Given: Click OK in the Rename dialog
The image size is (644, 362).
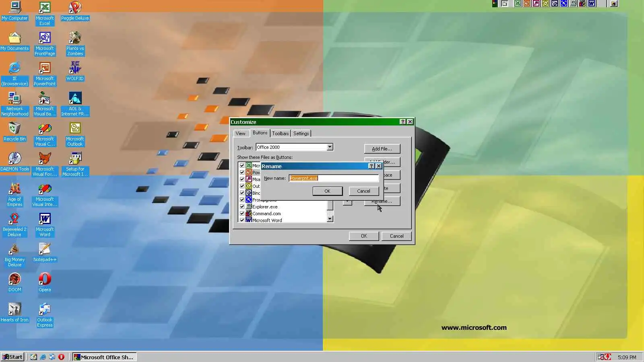Looking at the screenshot, I should point(327,191).
